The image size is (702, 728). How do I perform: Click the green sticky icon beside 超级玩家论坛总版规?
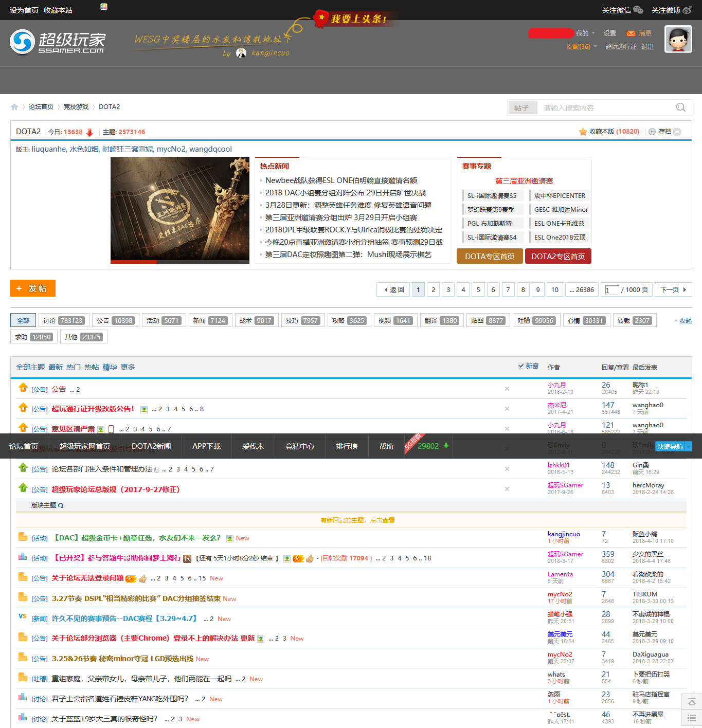click(x=23, y=487)
